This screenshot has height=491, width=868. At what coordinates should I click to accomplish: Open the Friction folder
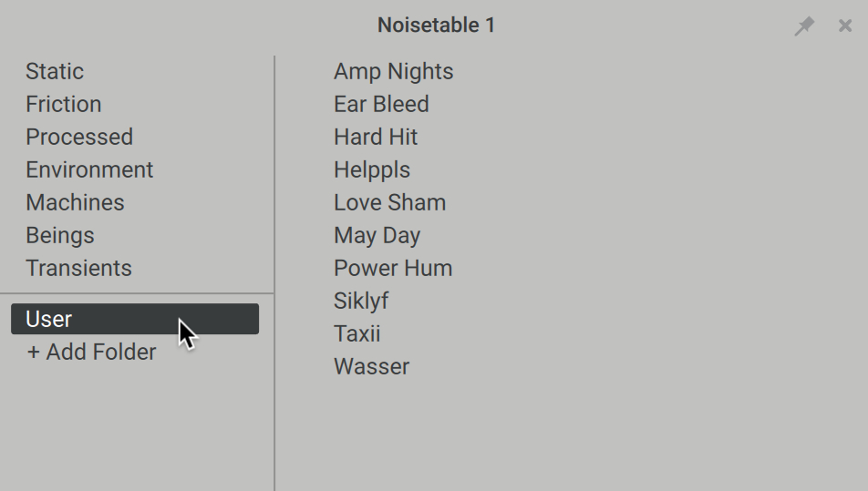pos(64,104)
